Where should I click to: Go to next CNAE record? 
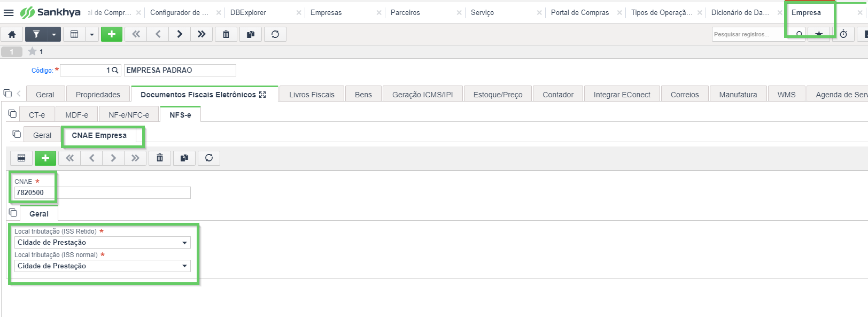pos(113,158)
